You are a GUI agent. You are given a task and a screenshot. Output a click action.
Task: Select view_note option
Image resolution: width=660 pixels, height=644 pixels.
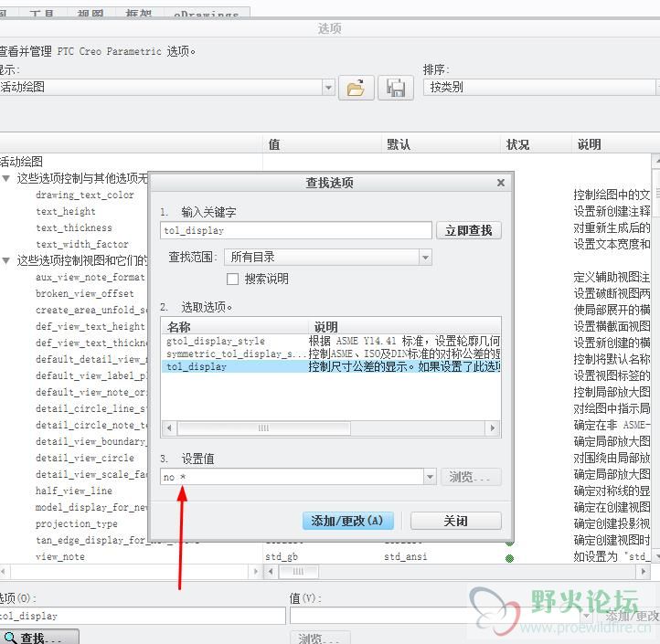pos(60,556)
